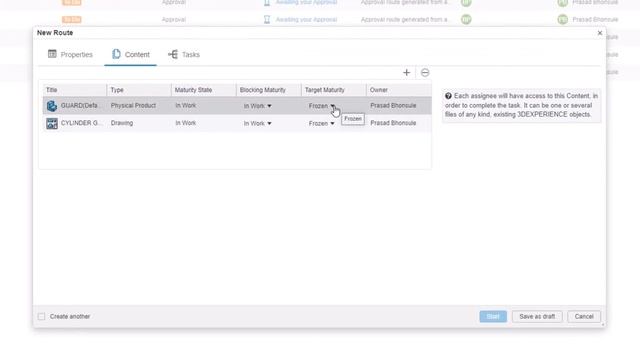The height and width of the screenshot is (360, 640).
Task: Click the Start button
Action: pyautogui.click(x=493, y=316)
